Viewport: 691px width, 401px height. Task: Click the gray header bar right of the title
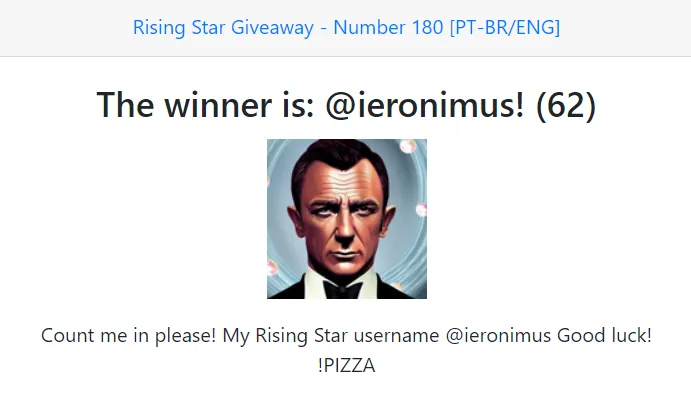coord(630,27)
